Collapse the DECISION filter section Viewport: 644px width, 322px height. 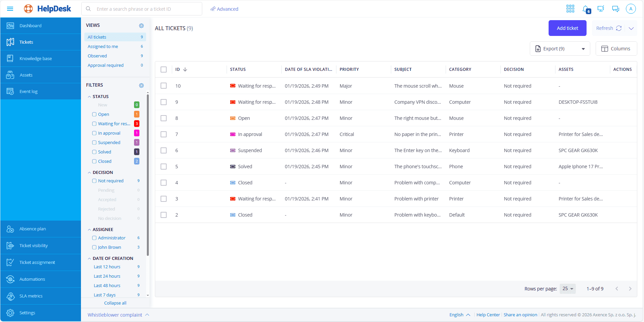(89, 173)
